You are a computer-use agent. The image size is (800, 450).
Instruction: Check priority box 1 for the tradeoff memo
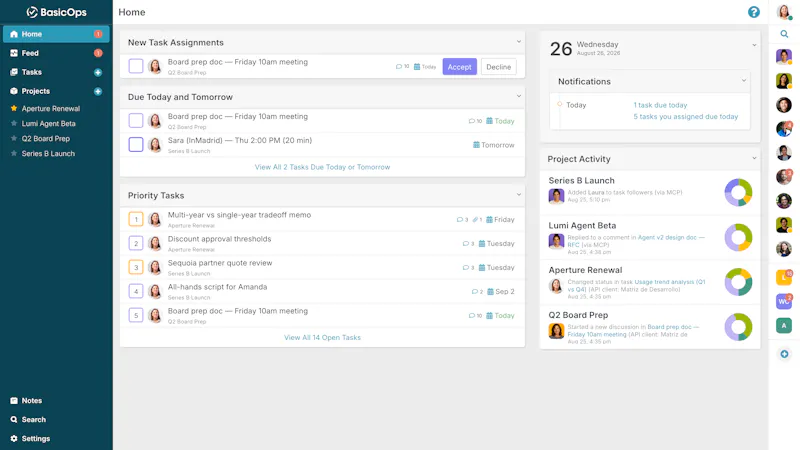click(x=136, y=219)
